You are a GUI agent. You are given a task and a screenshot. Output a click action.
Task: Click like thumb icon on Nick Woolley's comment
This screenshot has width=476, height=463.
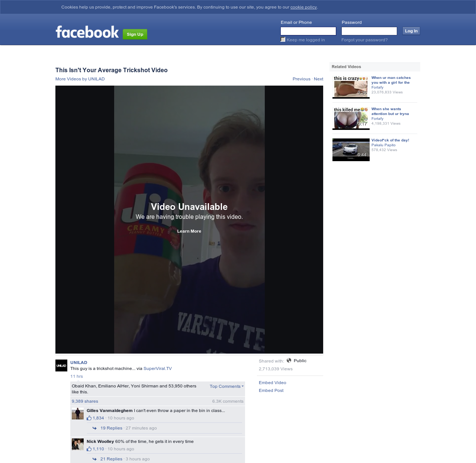[x=89, y=449]
